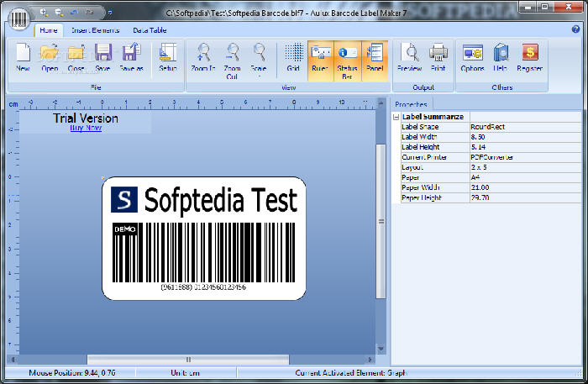Zoom Out of the label canvas
The image size is (588, 384).
point(232,61)
